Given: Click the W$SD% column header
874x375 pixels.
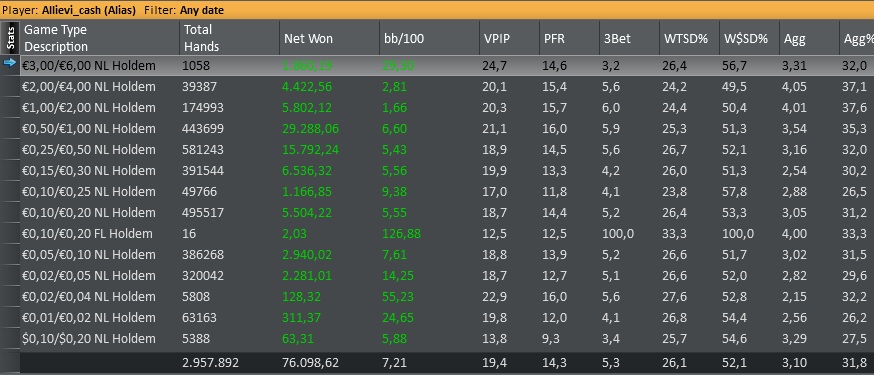Looking at the screenshot, I should coord(749,38).
